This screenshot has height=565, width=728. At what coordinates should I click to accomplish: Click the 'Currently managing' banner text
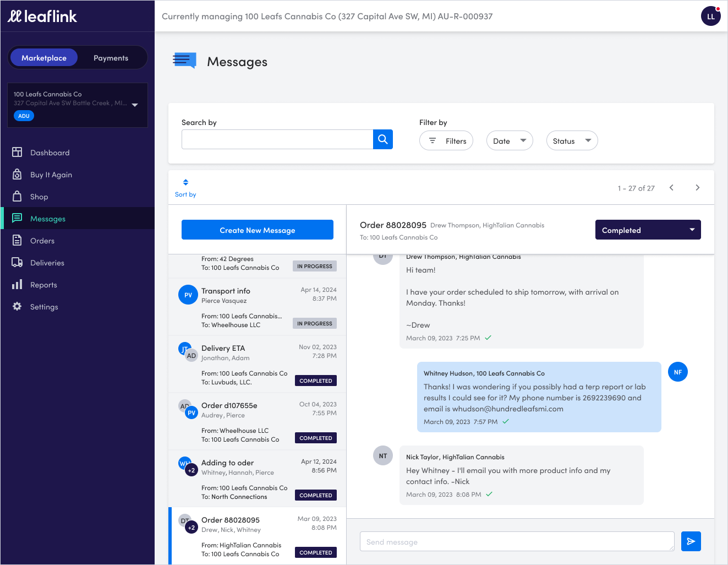(327, 17)
